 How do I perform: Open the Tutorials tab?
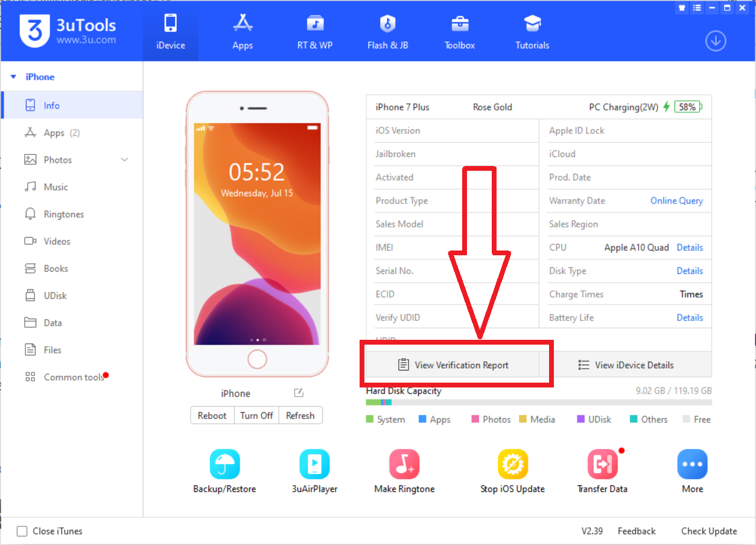[532, 31]
